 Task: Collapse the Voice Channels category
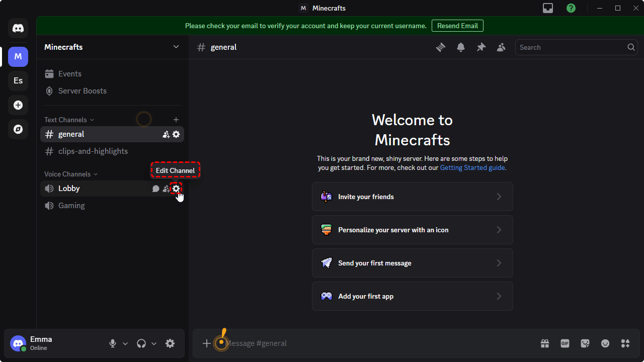[x=70, y=174]
